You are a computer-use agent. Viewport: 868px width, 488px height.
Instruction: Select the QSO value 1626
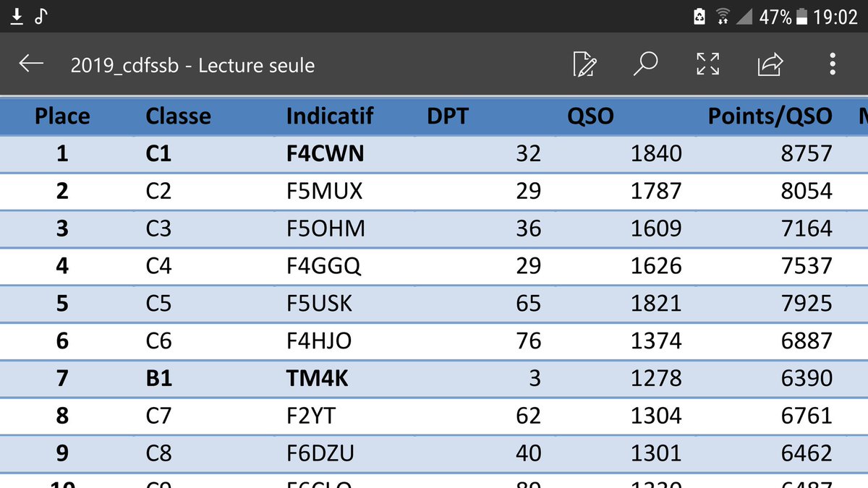coord(656,266)
